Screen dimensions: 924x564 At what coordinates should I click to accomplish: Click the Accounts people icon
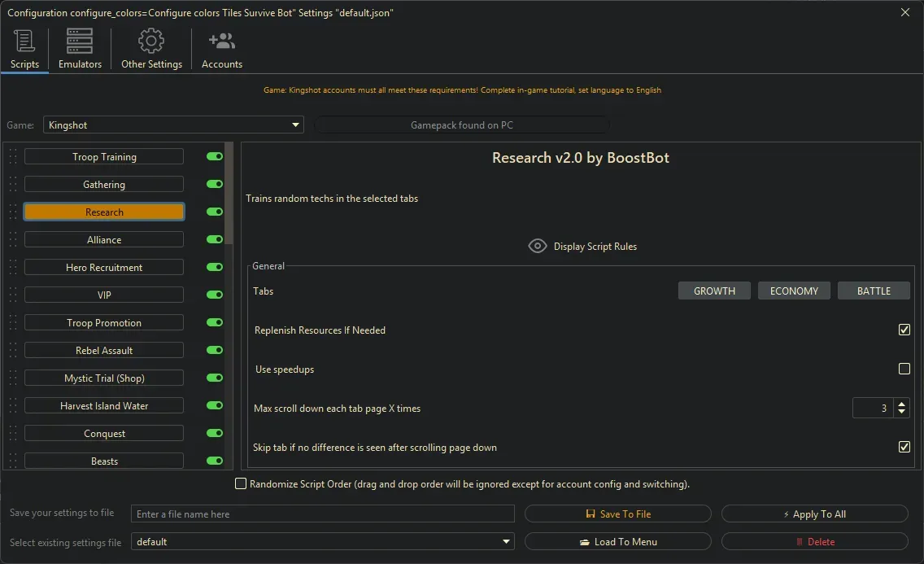221,39
